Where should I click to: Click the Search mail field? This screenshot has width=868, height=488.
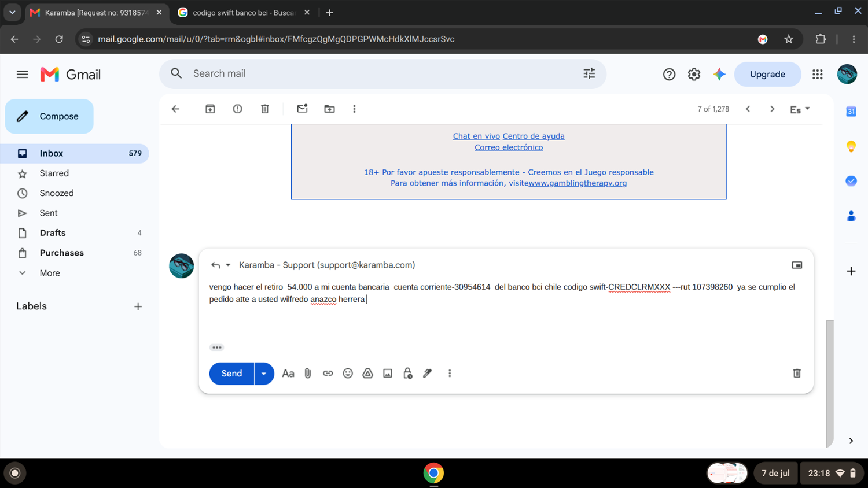[382, 73]
